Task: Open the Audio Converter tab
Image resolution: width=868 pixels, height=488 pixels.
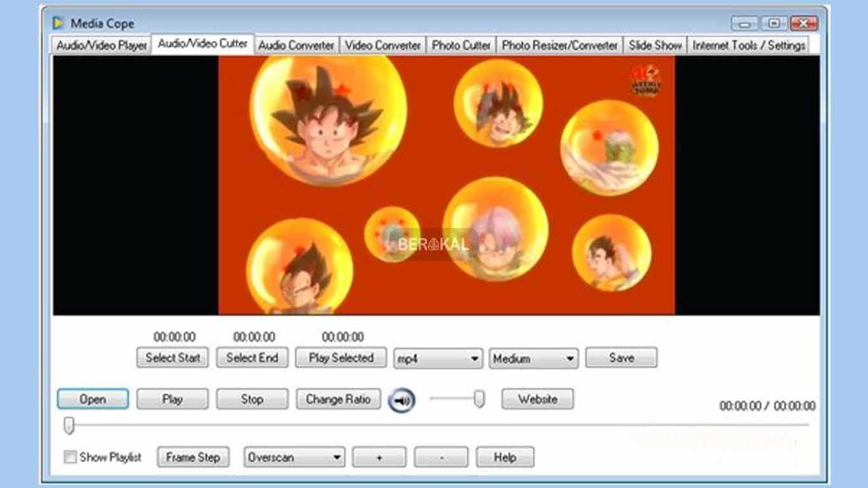Action: (x=296, y=46)
